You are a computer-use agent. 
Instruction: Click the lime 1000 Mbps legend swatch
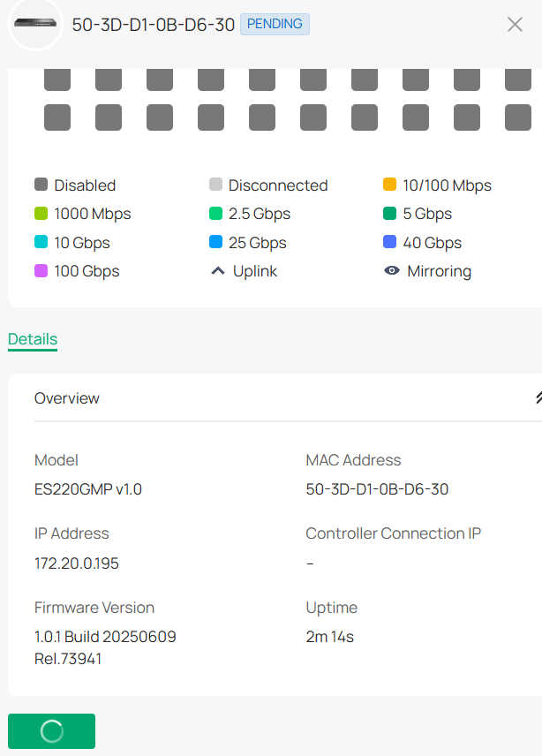click(41, 214)
